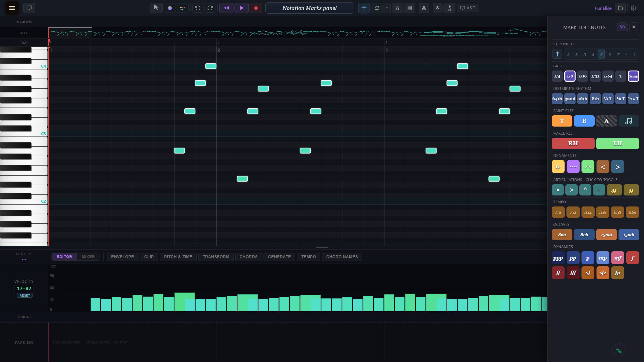Set grid to 1/16
This screenshot has height=362, width=644.
583,76
